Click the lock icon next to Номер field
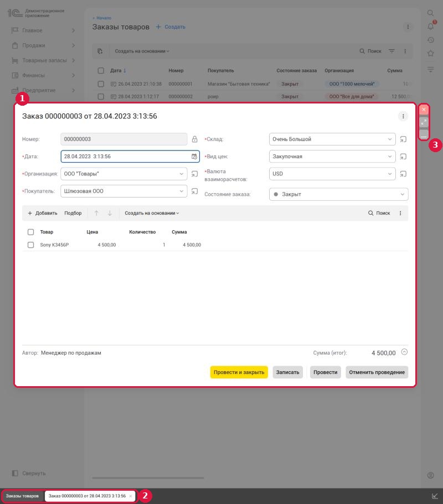443x504 pixels. coord(194,139)
